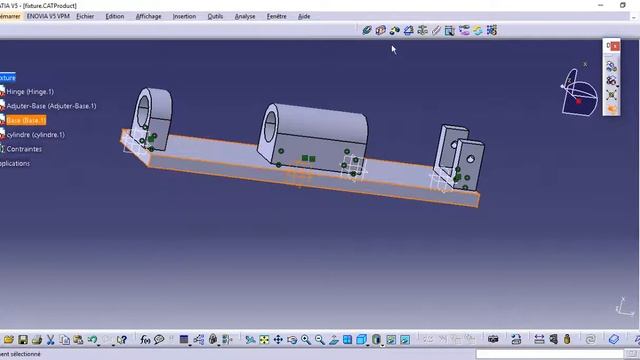Open the Aide menu
Screen dimensions: 640x360
point(304,16)
